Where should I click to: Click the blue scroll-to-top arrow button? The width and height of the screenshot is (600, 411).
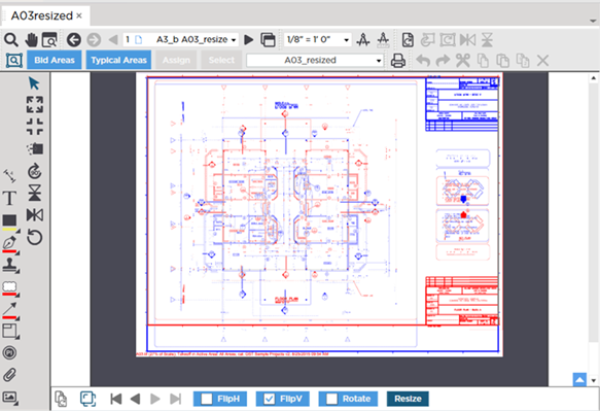[579, 380]
